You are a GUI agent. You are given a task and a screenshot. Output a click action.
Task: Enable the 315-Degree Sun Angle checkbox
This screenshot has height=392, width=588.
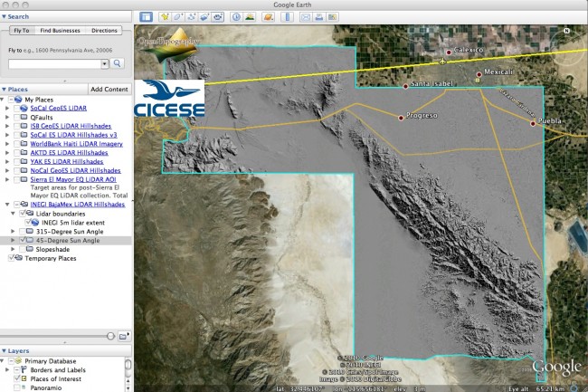point(23,231)
